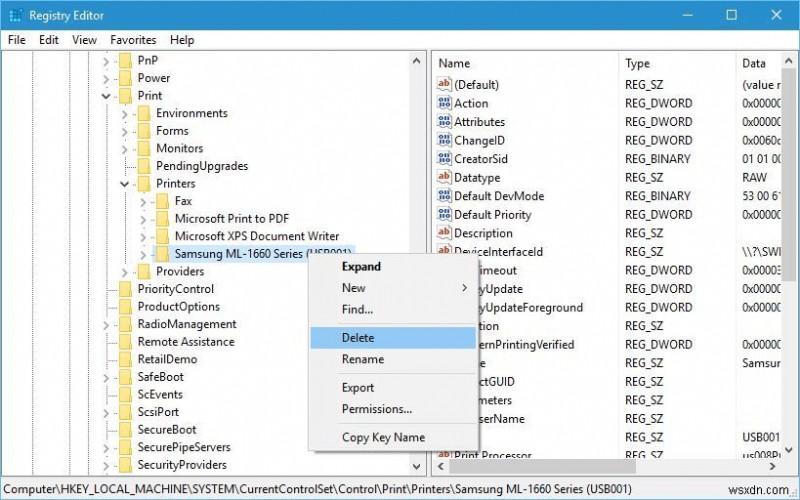Expand the RadioManagement key

click(x=106, y=325)
